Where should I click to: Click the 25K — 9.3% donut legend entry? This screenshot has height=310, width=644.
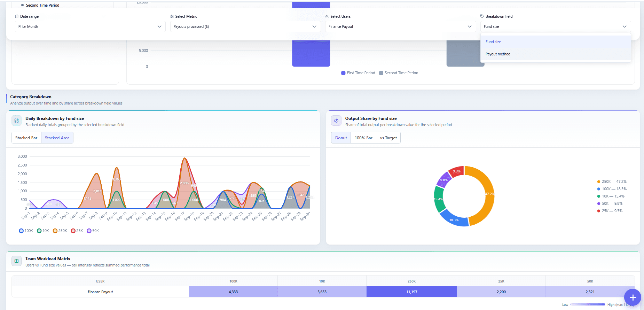tap(610, 211)
